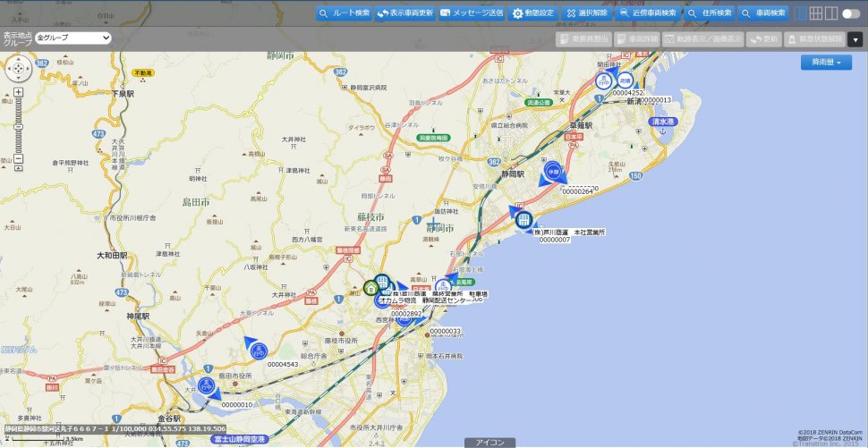The image size is (868, 448).
Task: Clear selection with 選択解除
Action: (x=586, y=13)
